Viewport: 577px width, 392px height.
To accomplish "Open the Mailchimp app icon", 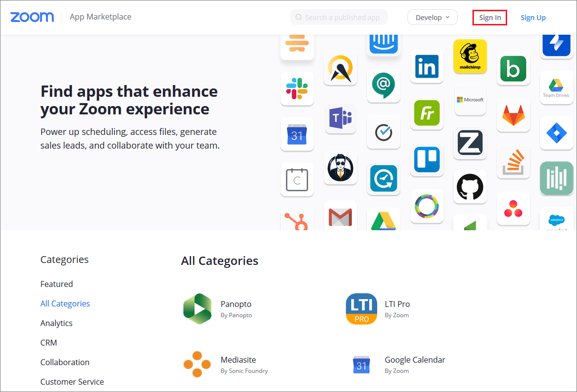I will pos(470,56).
